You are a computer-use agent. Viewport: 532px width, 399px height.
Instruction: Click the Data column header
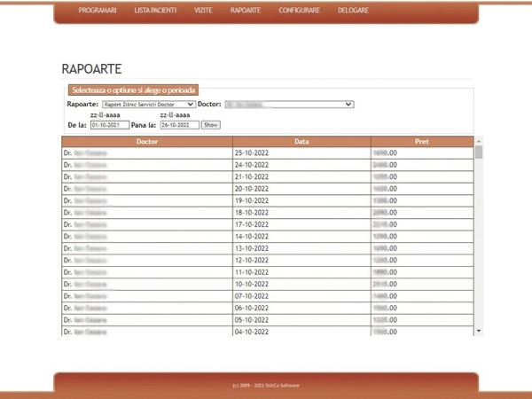tap(301, 141)
